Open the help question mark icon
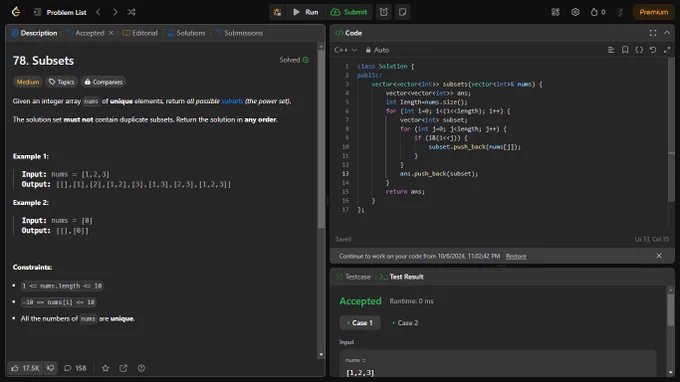This screenshot has height=382, width=680. tap(141, 368)
